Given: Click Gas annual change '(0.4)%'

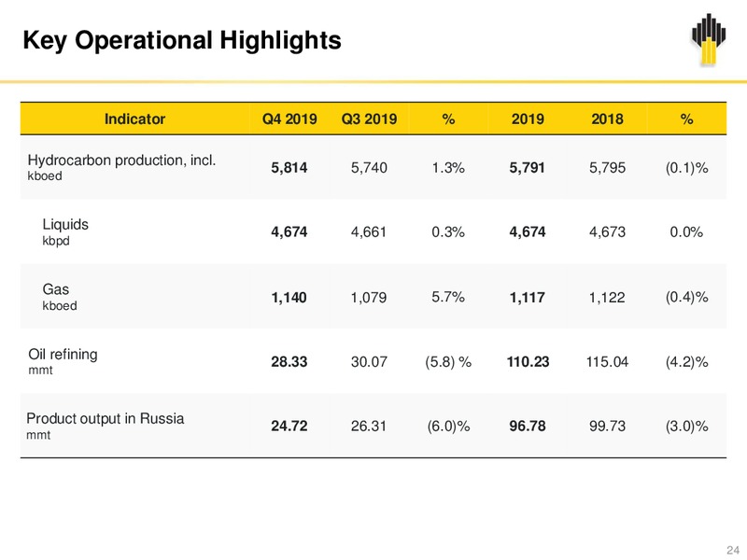Looking at the screenshot, I should pyautogui.click(x=687, y=297).
